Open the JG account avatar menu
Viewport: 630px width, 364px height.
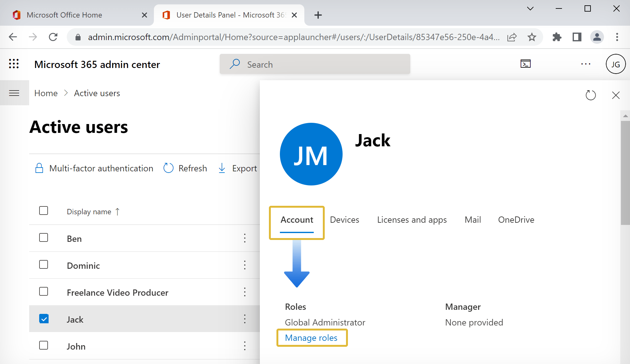coord(615,64)
